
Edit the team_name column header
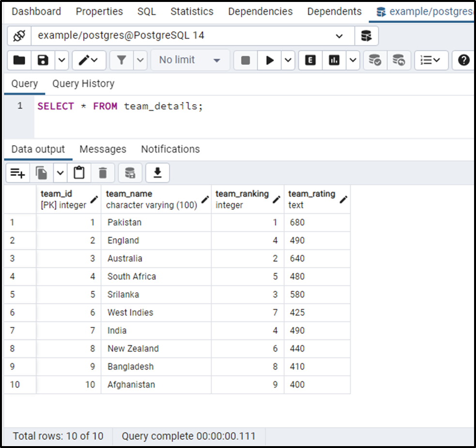tap(205, 199)
